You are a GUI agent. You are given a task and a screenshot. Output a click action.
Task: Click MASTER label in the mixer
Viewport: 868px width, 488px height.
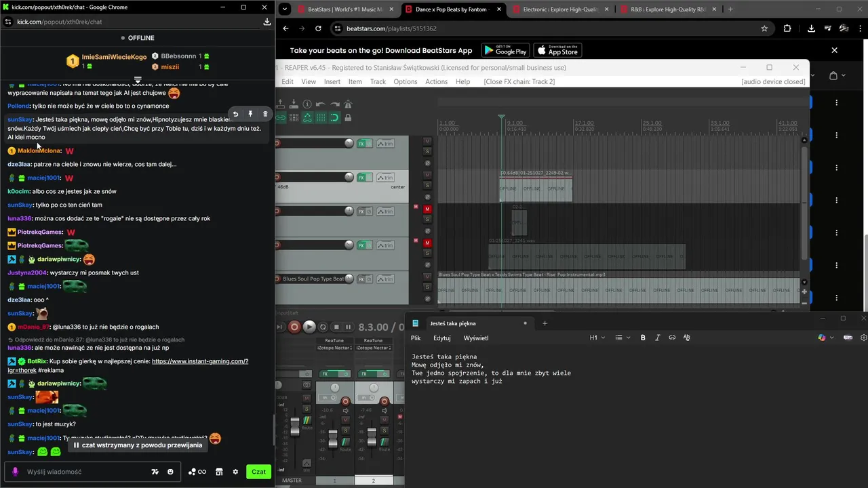(292, 481)
